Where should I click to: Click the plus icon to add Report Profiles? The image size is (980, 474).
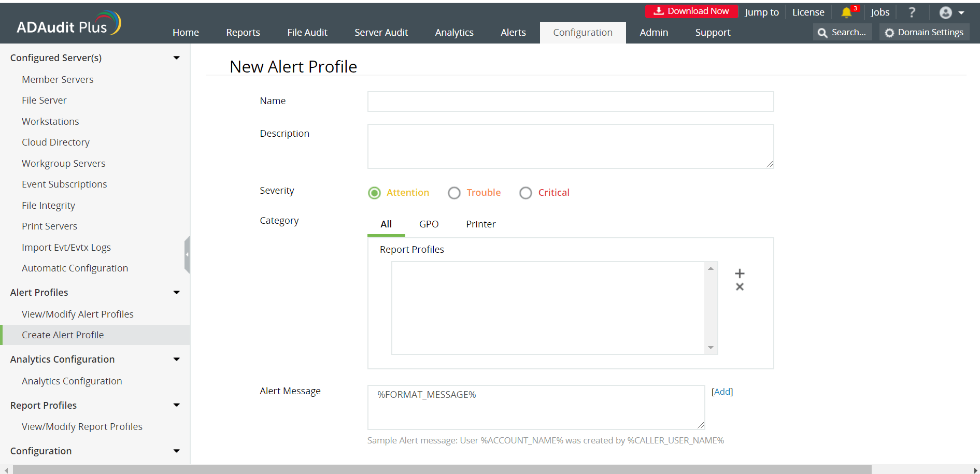point(740,274)
